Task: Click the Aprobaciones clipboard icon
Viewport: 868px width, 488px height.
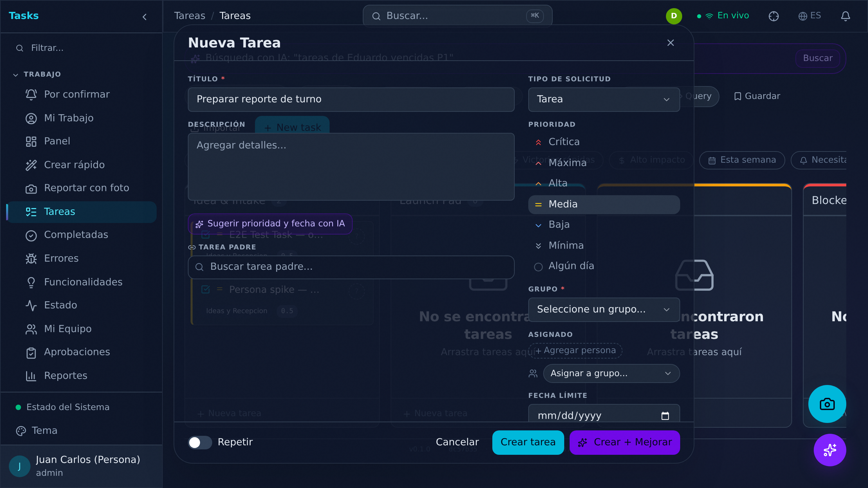Action: coord(31,352)
